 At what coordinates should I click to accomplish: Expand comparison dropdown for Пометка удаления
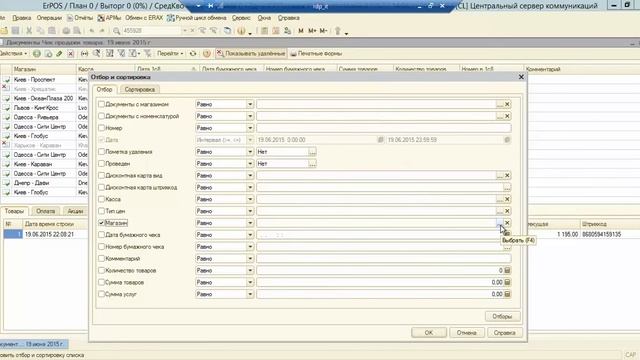250,152
